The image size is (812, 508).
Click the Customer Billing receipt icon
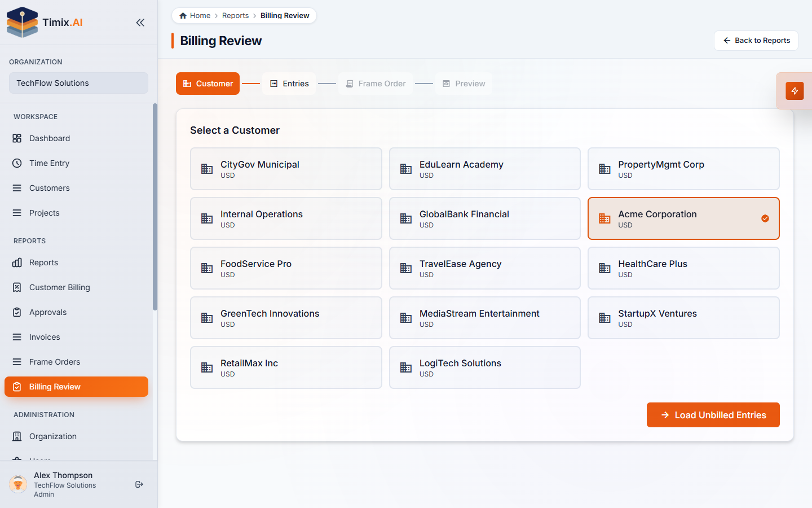(x=17, y=287)
